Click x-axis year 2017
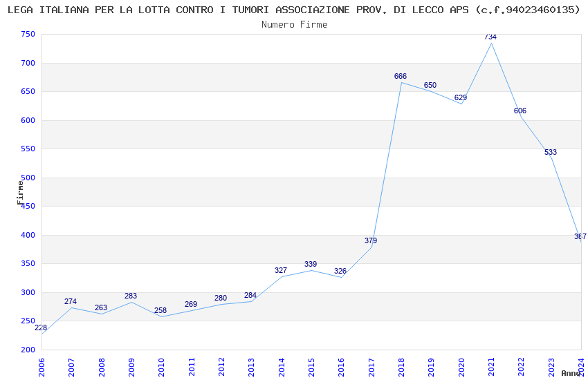 click(371, 368)
